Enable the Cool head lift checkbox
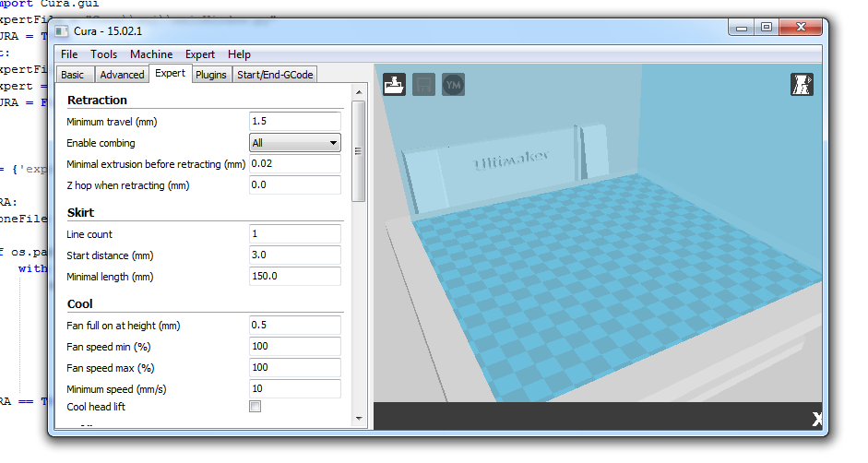Screen dimensions: 868x463 click(256, 407)
